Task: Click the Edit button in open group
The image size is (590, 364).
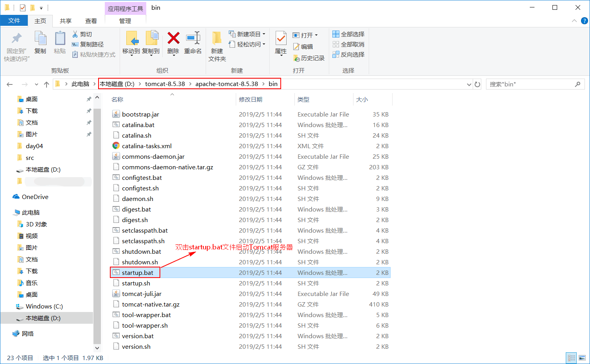Action: [303, 47]
